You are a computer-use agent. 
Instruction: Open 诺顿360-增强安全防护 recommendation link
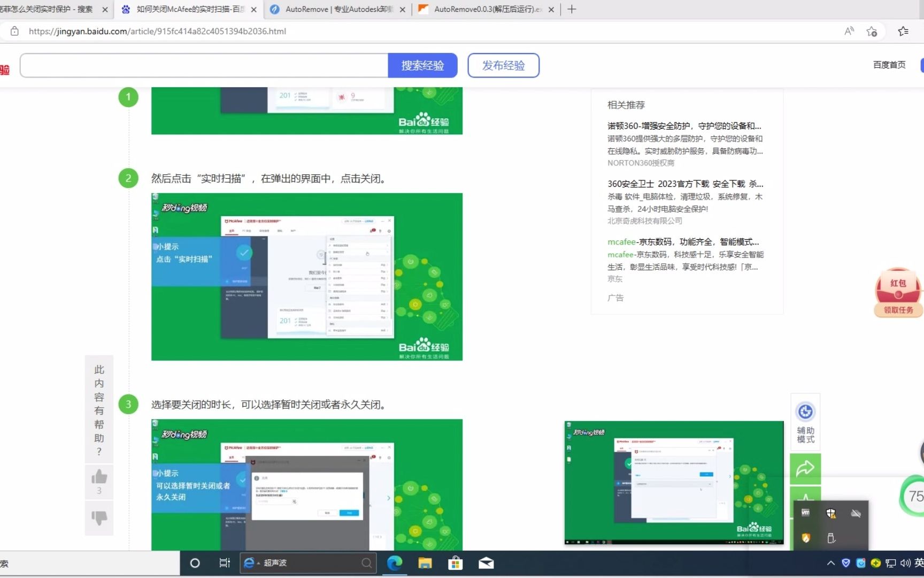684,126
